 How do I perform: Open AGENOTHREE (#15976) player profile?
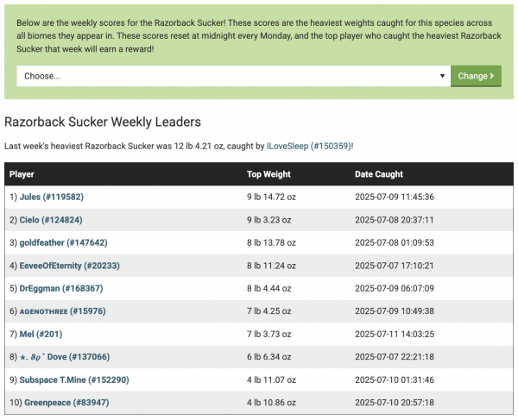click(x=62, y=311)
